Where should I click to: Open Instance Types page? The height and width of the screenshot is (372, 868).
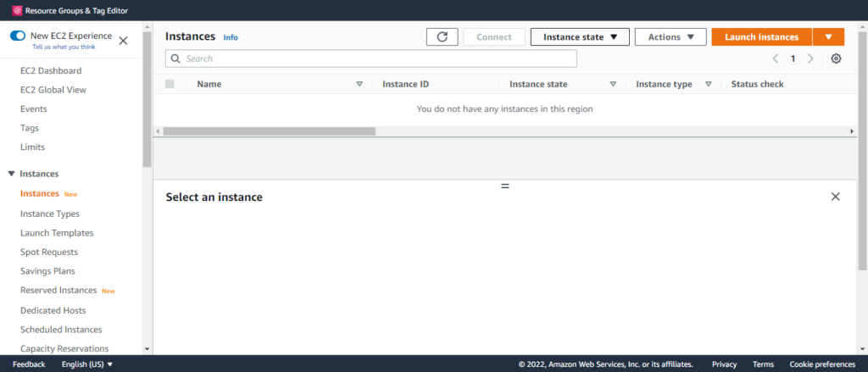[50, 214]
